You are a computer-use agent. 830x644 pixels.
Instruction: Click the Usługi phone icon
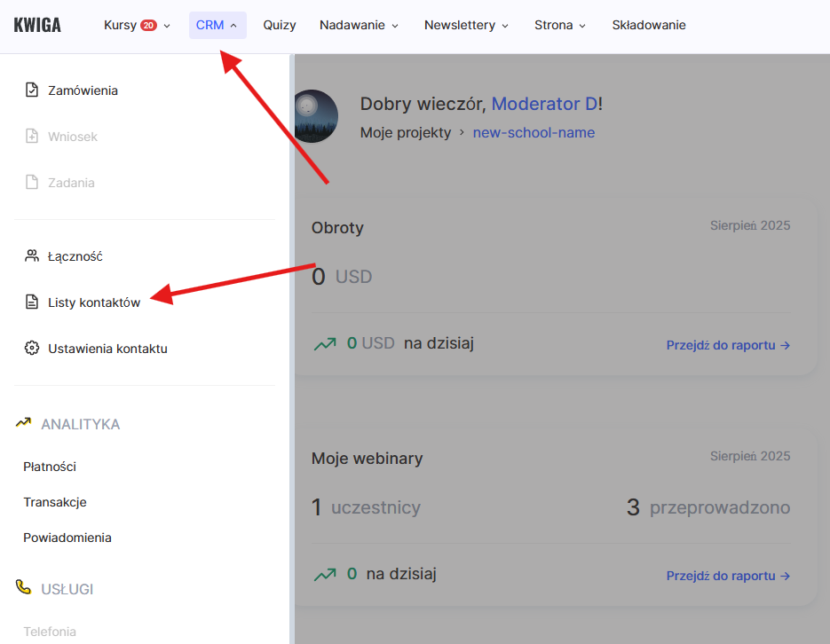[x=24, y=588]
